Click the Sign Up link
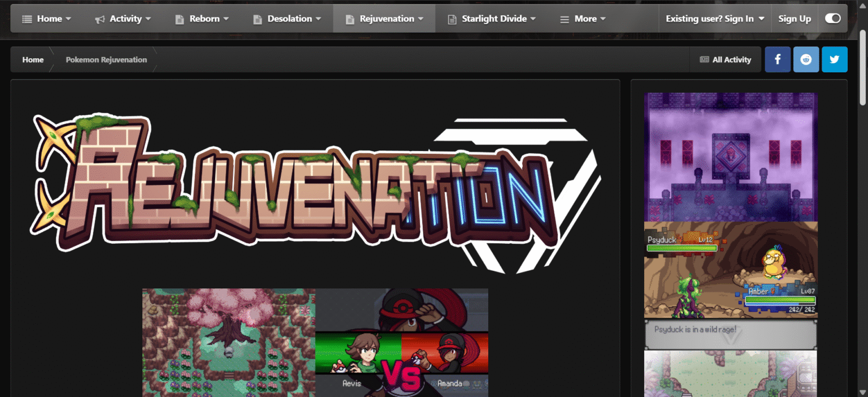The width and height of the screenshot is (868, 397). (x=795, y=19)
